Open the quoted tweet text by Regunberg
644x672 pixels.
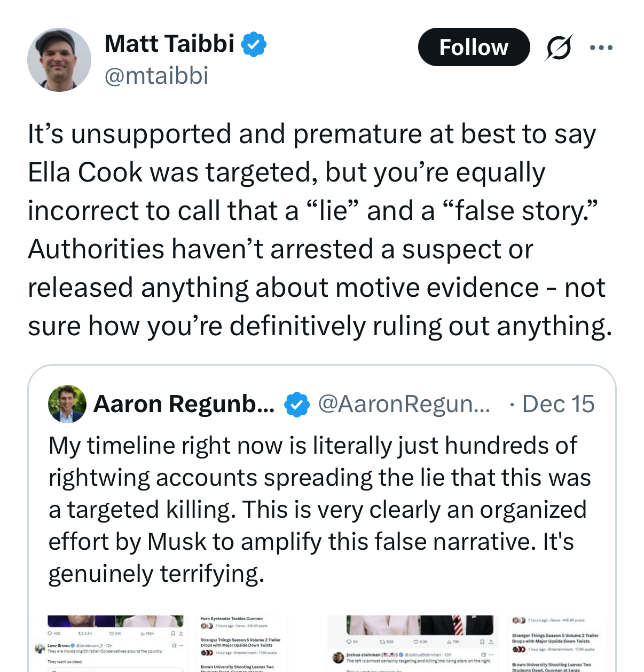(319, 509)
